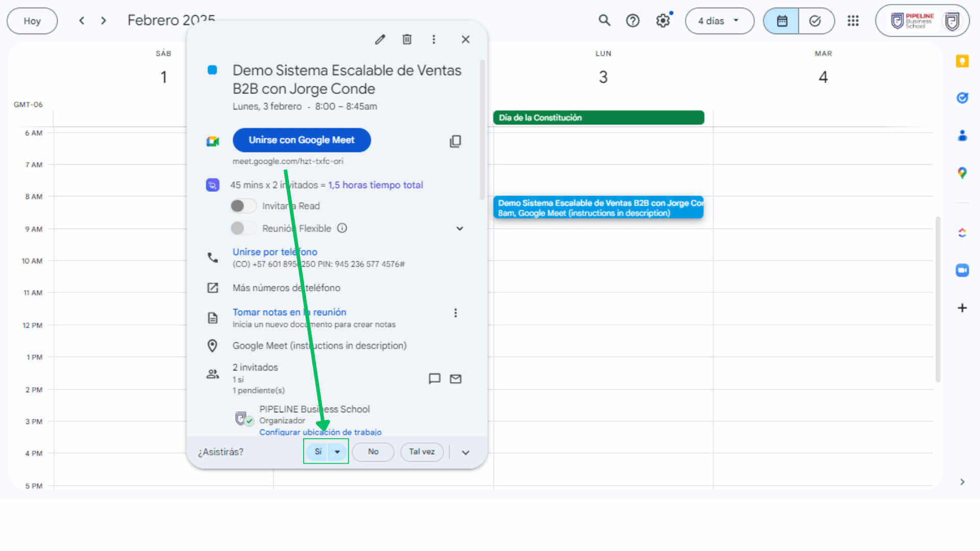Get add-ons with plus icon
The image size is (980, 551).
(x=962, y=308)
